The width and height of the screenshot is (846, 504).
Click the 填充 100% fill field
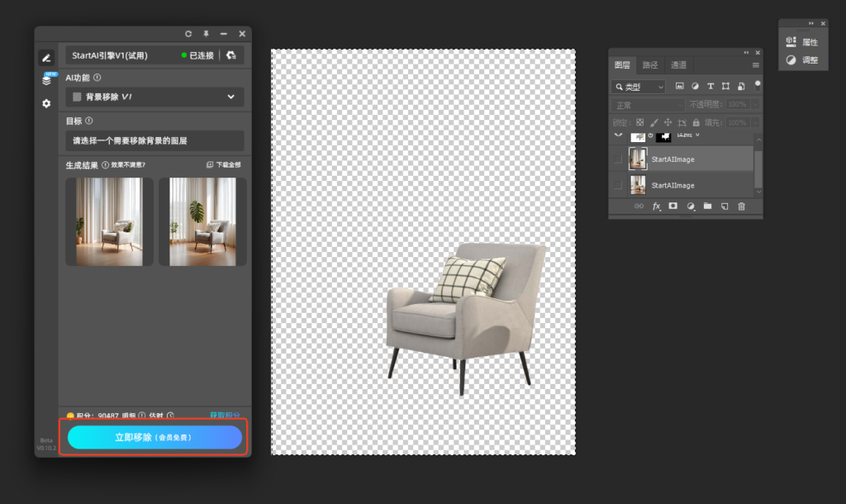click(x=737, y=122)
